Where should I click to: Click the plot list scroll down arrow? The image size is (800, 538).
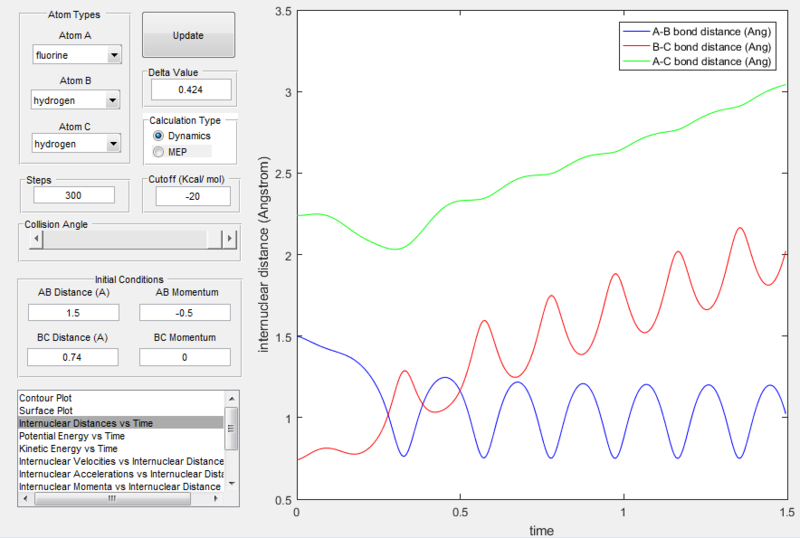click(232, 483)
